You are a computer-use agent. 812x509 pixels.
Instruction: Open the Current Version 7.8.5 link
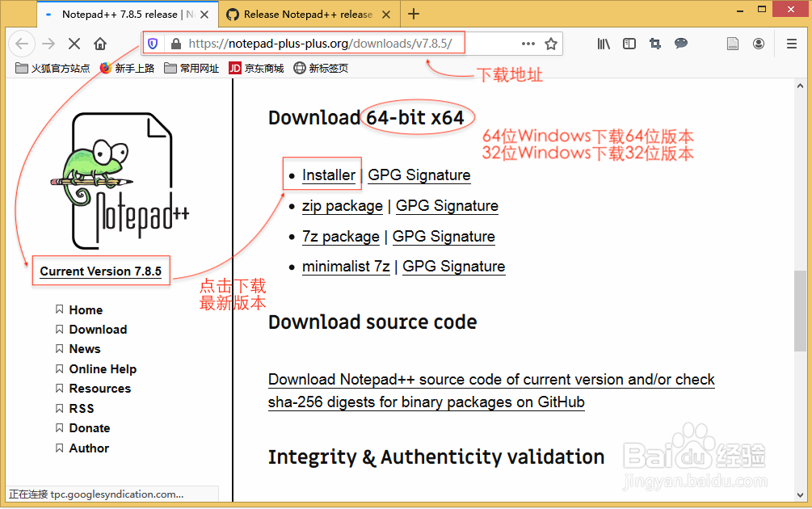tap(101, 271)
